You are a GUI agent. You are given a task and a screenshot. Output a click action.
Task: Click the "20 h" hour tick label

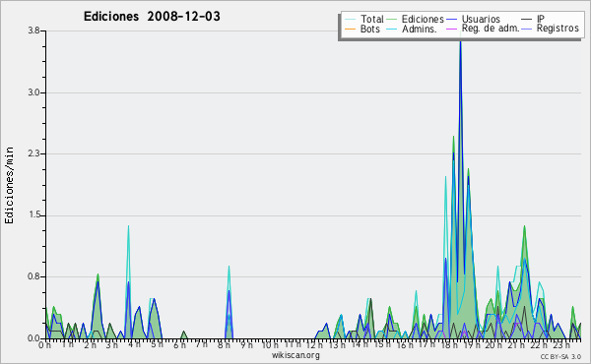(492, 345)
